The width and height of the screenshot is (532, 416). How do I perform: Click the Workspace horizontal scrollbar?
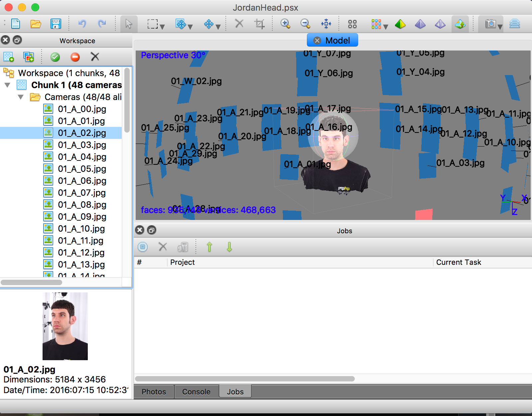point(32,282)
